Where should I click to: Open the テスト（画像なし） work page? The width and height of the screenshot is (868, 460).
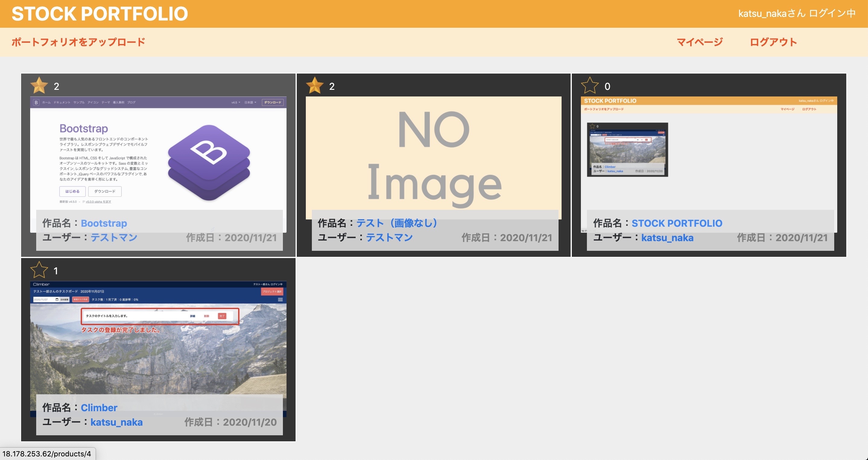[x=396, y=223]
